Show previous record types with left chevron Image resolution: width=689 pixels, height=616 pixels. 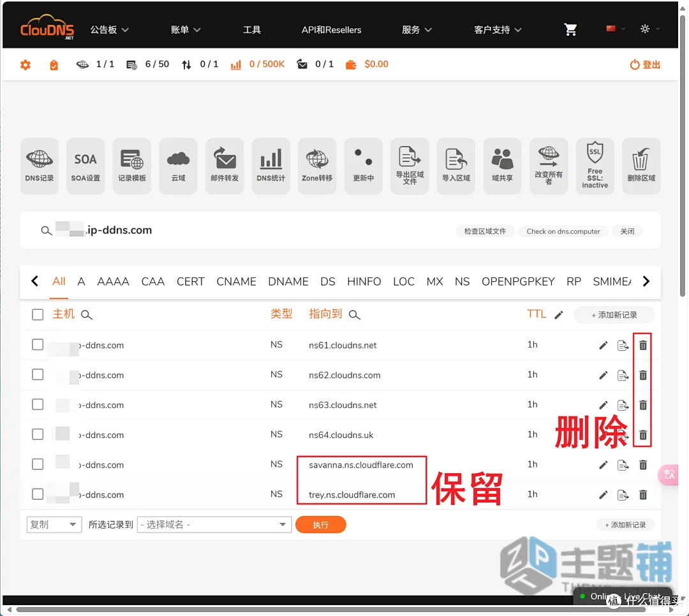[x=34, y=281]
